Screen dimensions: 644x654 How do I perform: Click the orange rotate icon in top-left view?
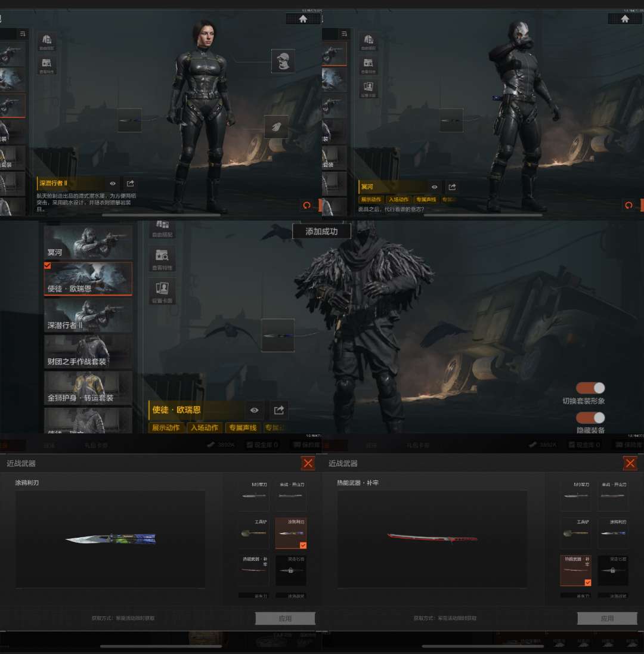tap(307, 205)
